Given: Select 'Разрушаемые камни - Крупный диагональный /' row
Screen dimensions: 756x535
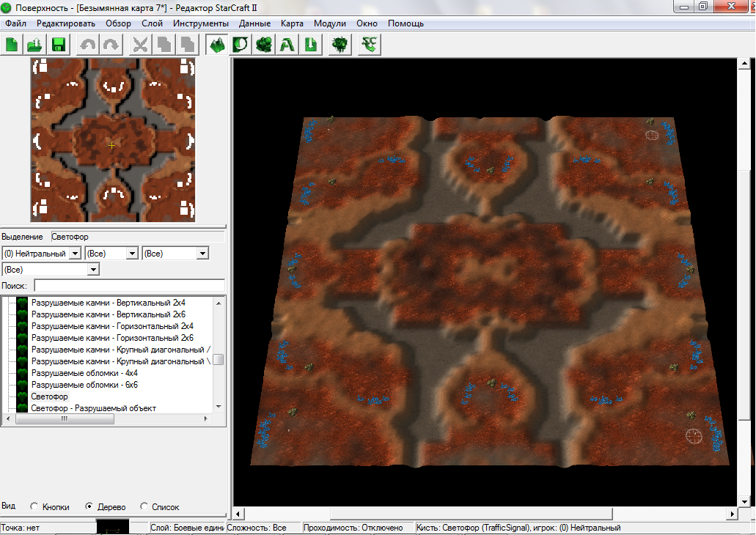Looking at the screenshot, I should coord(121,350).
